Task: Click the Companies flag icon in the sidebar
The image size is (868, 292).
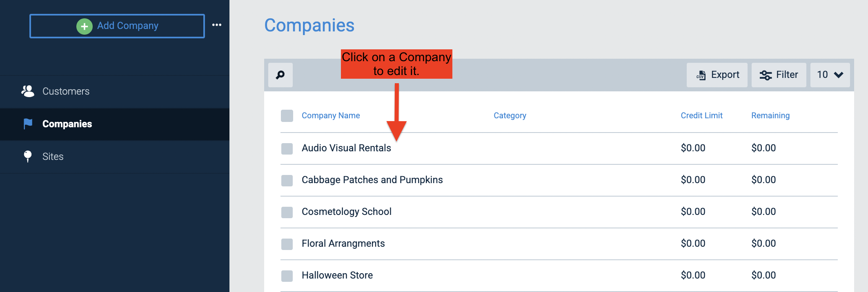Action: [x=28, y=124]
